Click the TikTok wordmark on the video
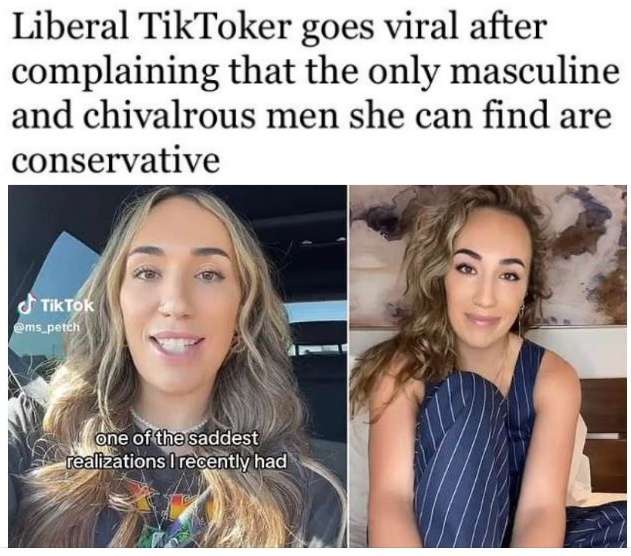Screen dimensions: 631x556 [x=67, y=306]
